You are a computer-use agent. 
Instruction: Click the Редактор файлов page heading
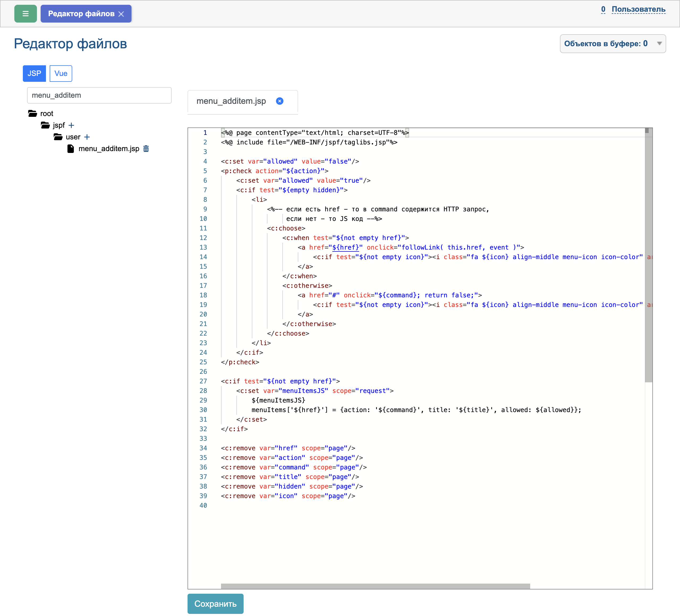[x=70, y=44]
